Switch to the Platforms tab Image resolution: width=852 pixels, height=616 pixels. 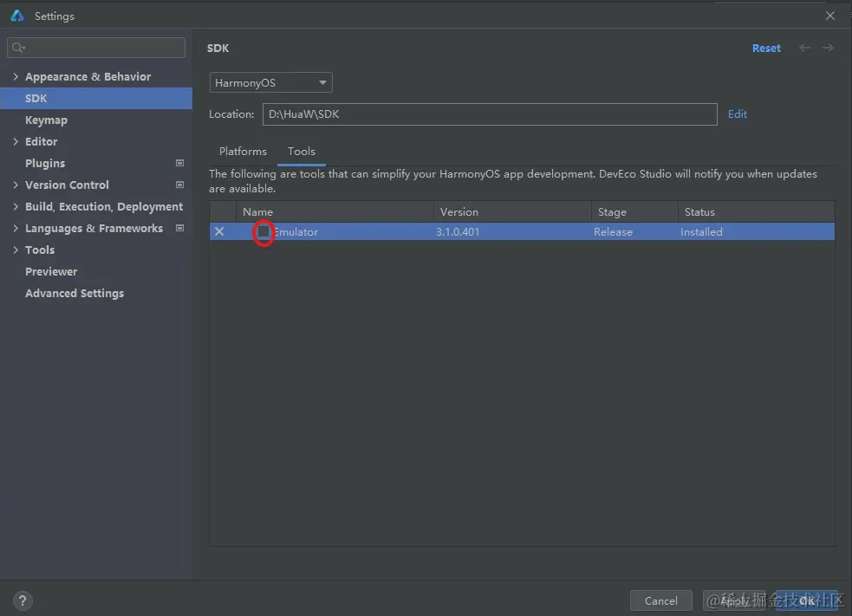pos(243,152)
